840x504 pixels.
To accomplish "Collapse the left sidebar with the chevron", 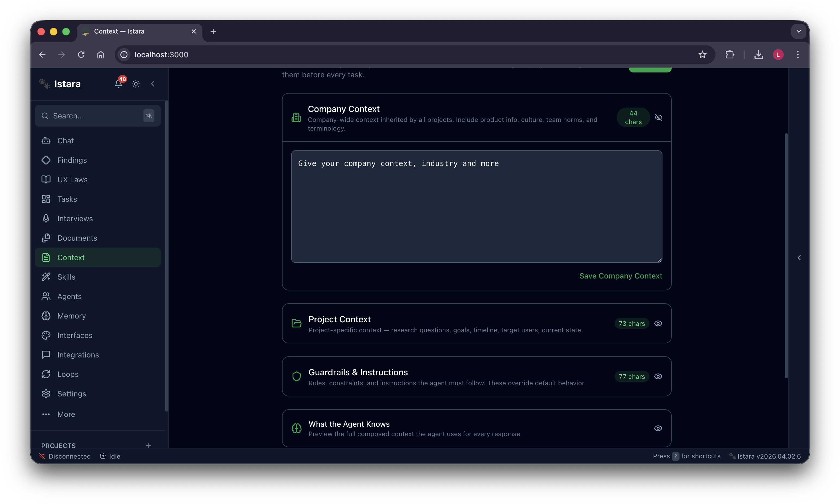I will coord(153,84).
